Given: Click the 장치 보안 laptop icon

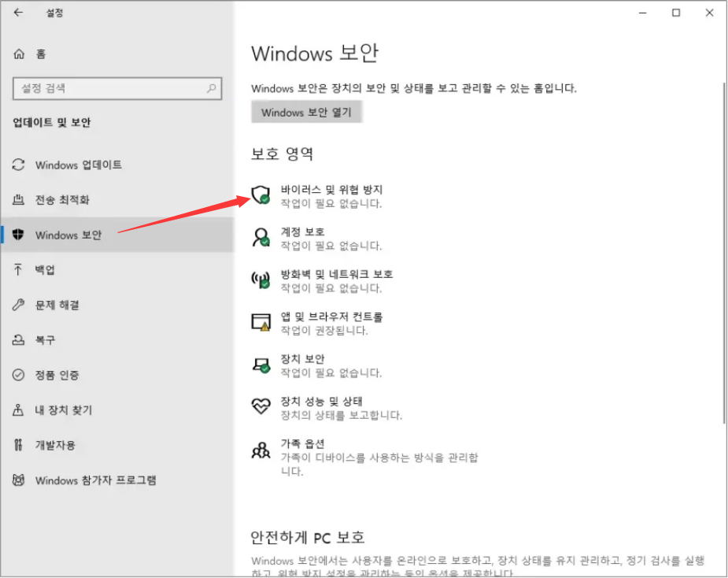Looking at the screenshot, I should click(x=261, y=365).
